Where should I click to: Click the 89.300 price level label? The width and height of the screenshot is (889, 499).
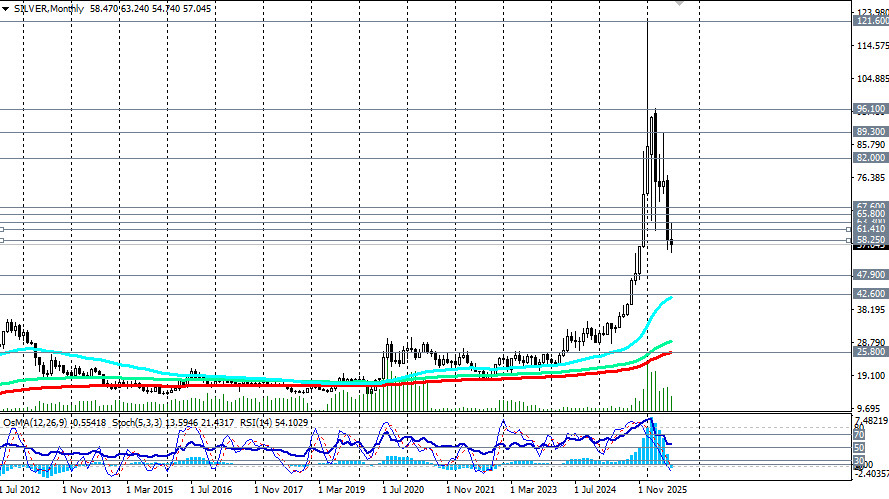click(x=870, y=132)
